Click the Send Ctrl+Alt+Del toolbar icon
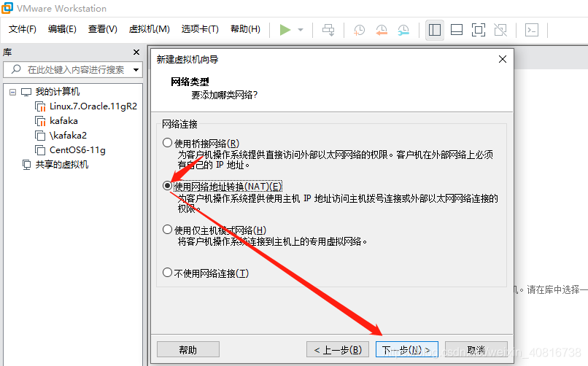This screenshot has height=366, width=588. point(328,30)
